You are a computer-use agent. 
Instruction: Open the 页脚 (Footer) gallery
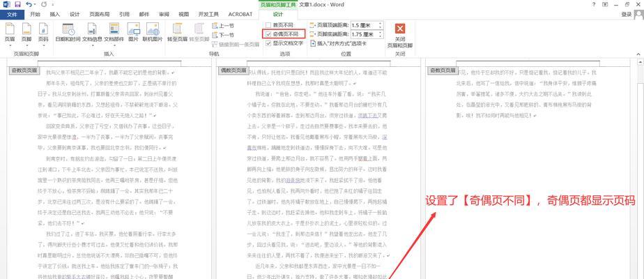(26, 33)
